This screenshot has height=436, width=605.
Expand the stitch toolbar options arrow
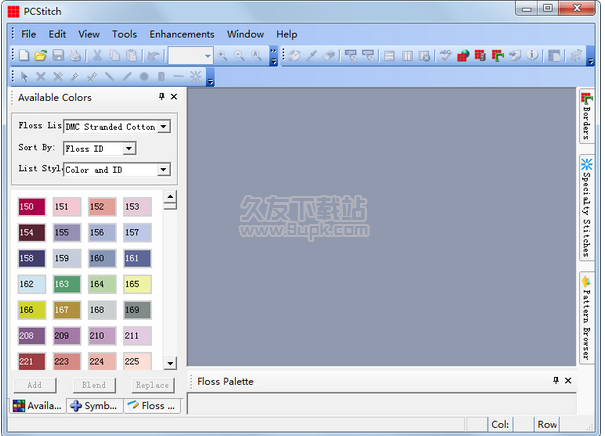[211, 78]
